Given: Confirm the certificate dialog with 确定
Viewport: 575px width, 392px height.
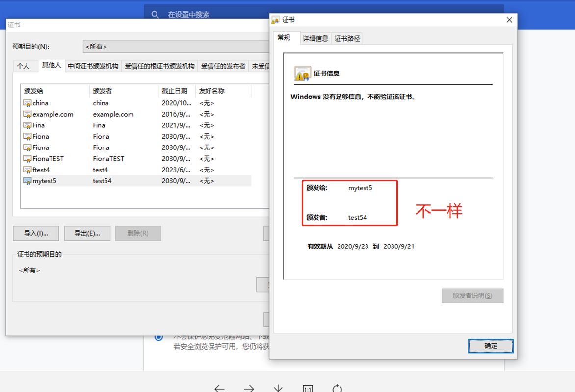Looking at the screenshot, I should click(490, 345).
